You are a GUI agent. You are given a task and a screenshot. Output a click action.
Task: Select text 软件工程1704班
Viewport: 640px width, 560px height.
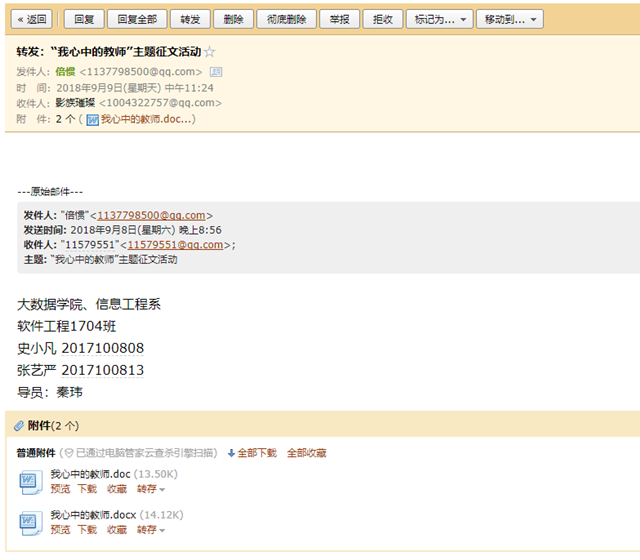click(x=67, y=326)
